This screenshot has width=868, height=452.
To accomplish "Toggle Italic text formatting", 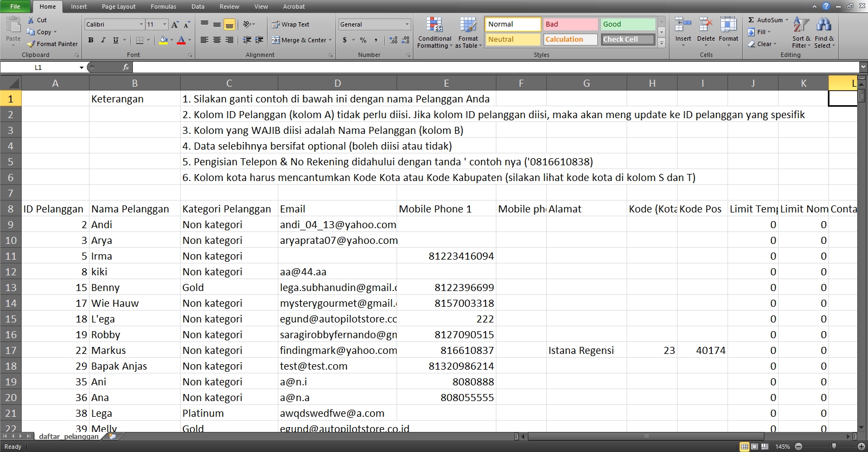I will pos(103,40).
